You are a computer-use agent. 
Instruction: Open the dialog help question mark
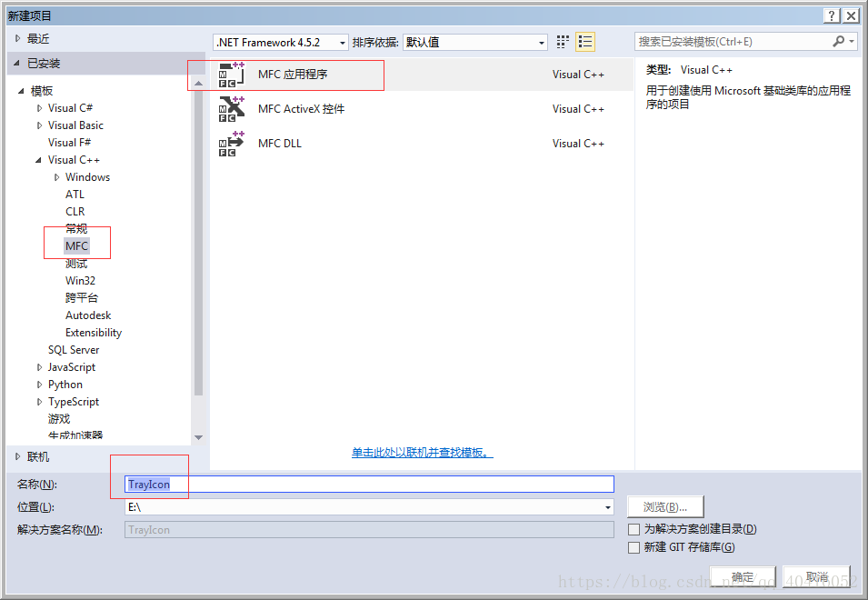832,15
